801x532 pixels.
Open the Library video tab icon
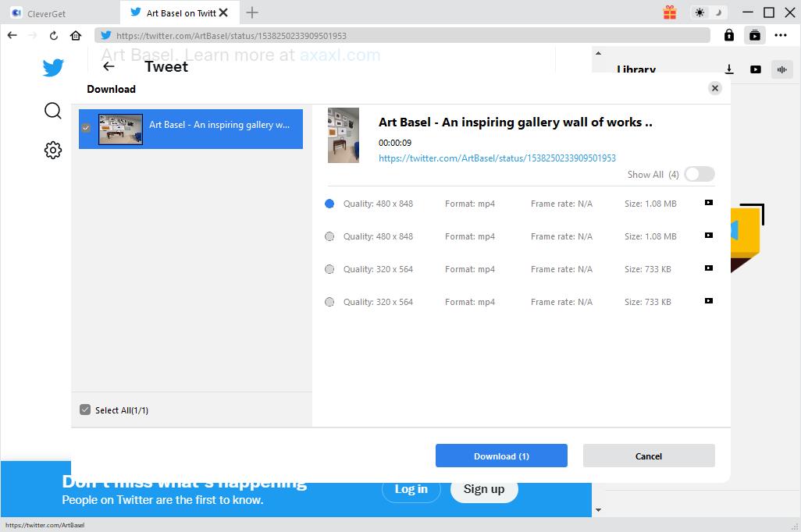[x=756, y=69]
